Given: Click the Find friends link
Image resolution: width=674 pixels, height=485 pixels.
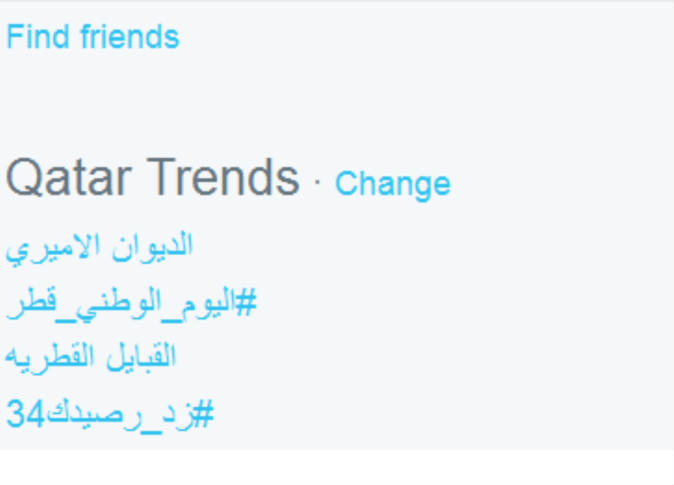Looking at the screenshot, I should [92, 37].
